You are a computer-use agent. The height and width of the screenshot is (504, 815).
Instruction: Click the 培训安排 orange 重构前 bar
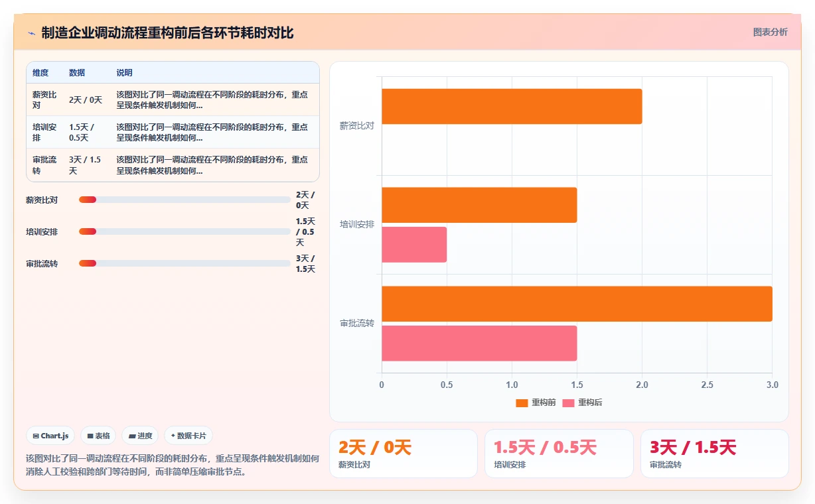click(479, 205)
